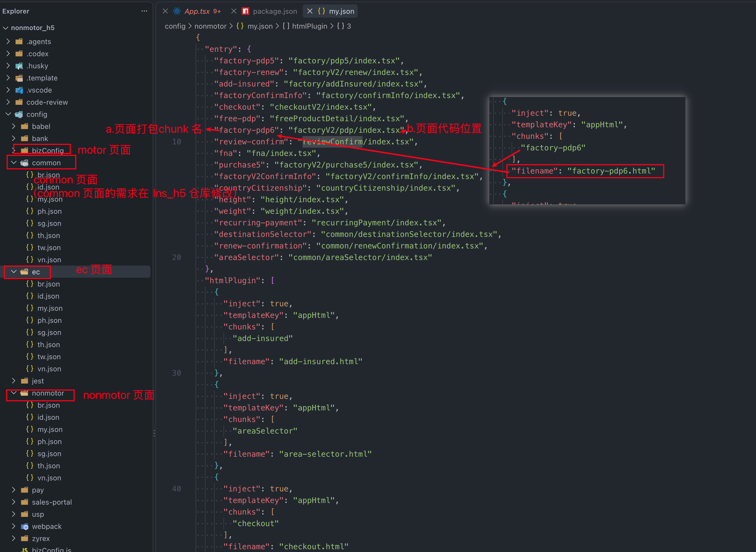This screenshot has width=756, height=552.
Task: Open my.json under ec folder
Action: [x=50, y=308]
